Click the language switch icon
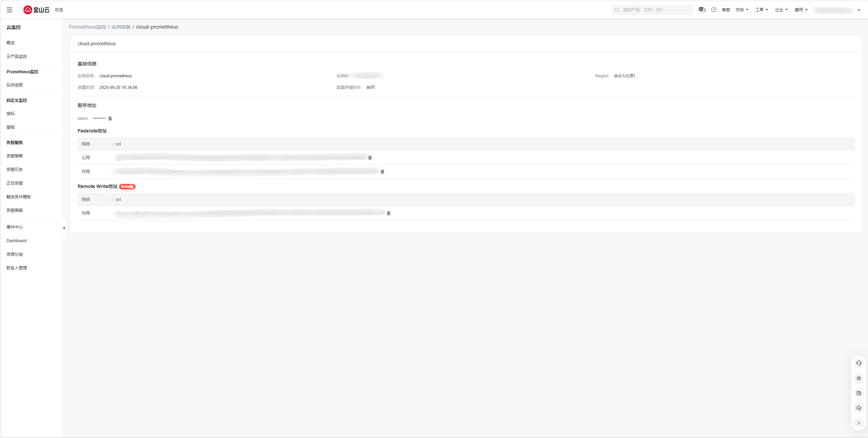Screen dimensions: 868x438 point(702,10)
